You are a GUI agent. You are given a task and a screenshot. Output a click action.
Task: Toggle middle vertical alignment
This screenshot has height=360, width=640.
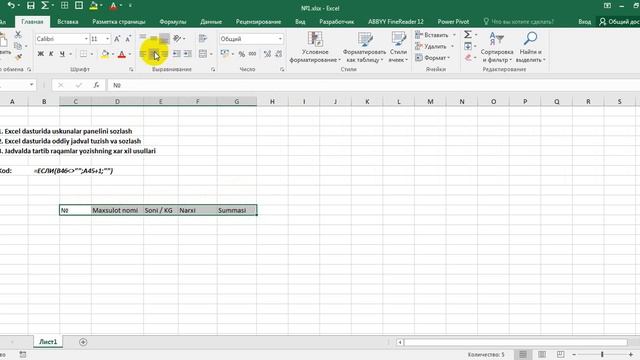(x=153, y=38)
